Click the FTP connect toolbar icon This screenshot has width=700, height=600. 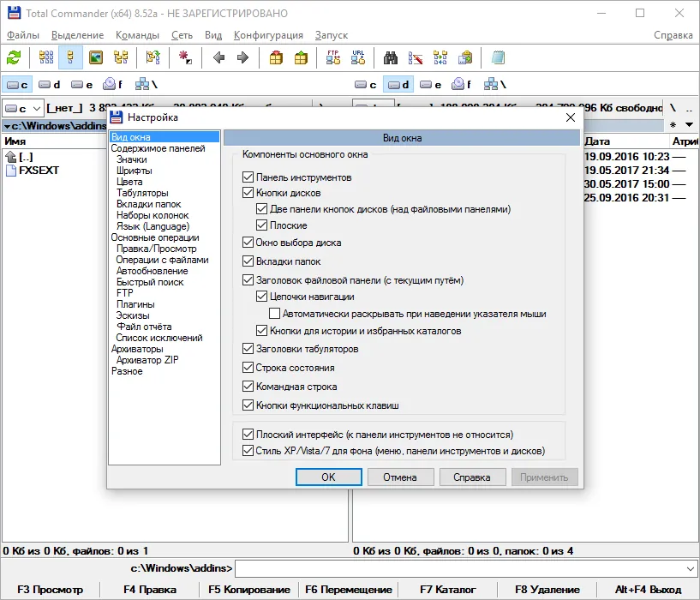333,57
